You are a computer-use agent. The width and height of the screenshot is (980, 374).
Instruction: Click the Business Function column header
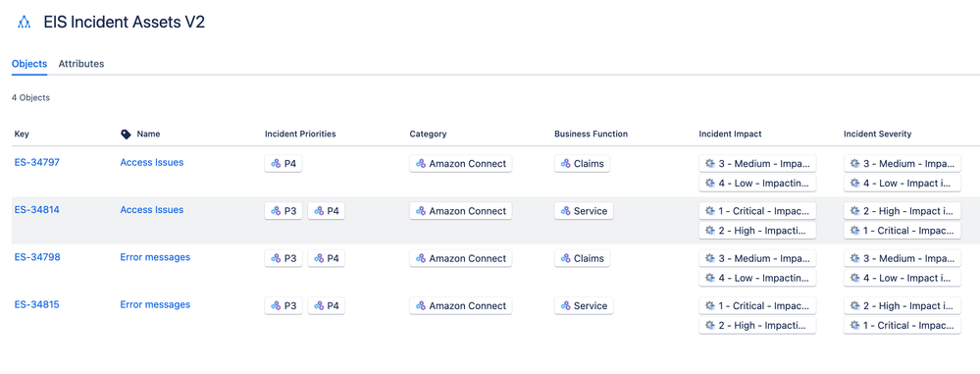(x=592, y=134)
